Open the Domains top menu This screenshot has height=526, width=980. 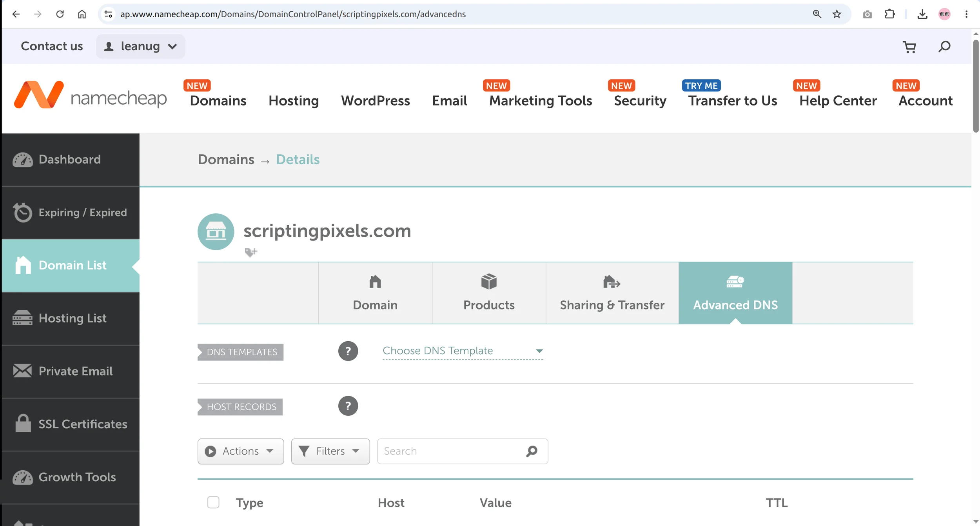218,101
